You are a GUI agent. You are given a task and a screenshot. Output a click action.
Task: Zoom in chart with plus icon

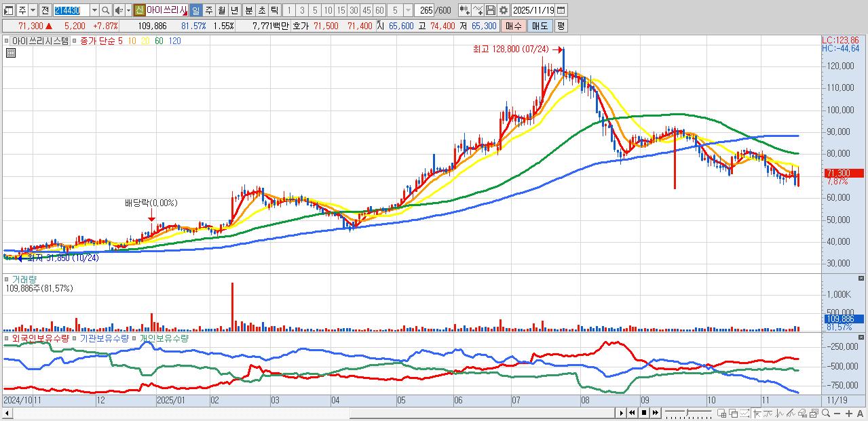point(848,413)
